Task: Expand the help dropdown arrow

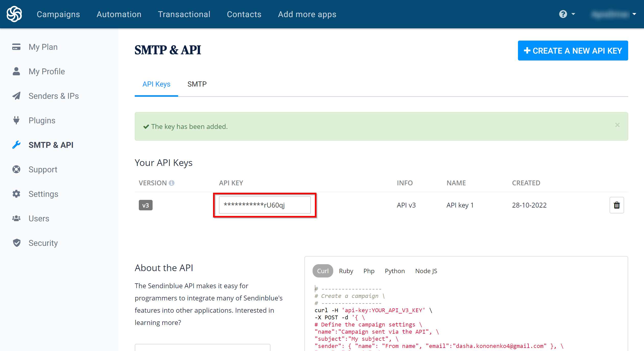Action: pyautogui.click(x=573, y=14)
